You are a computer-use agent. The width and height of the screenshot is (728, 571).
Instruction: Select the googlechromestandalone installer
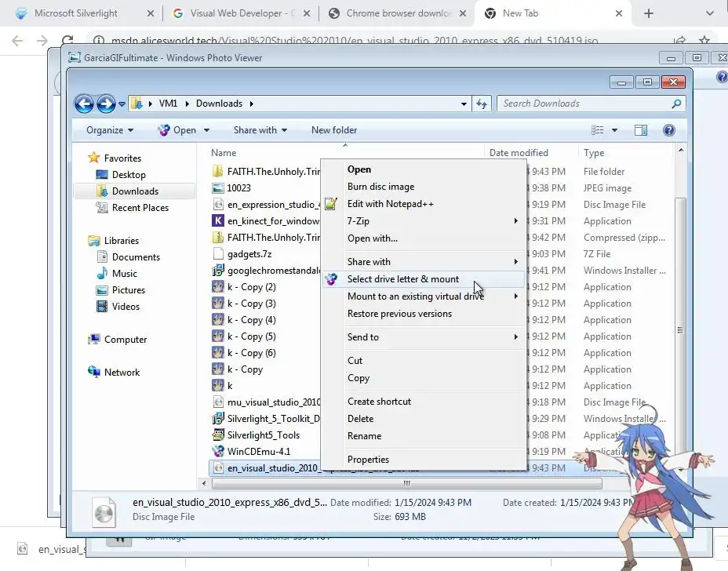[267, 271]
